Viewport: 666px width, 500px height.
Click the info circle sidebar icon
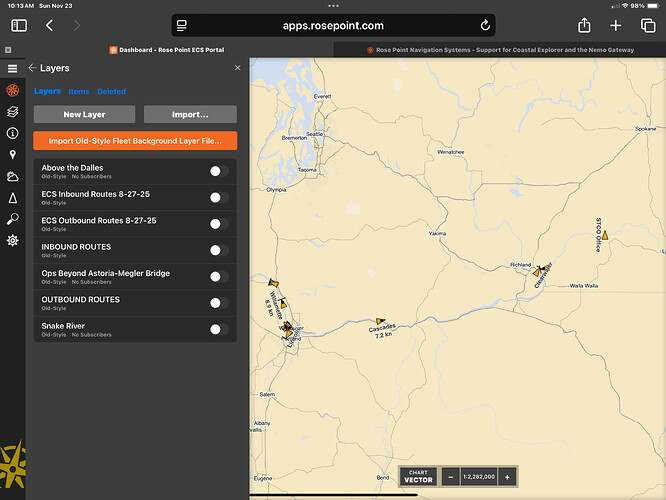12,133
